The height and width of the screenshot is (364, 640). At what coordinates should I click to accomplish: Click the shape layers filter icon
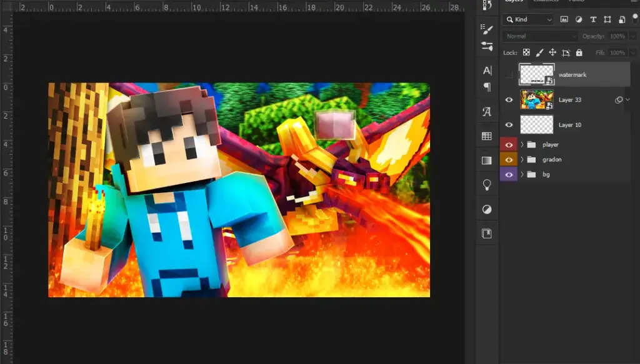(x=607, y=19)
